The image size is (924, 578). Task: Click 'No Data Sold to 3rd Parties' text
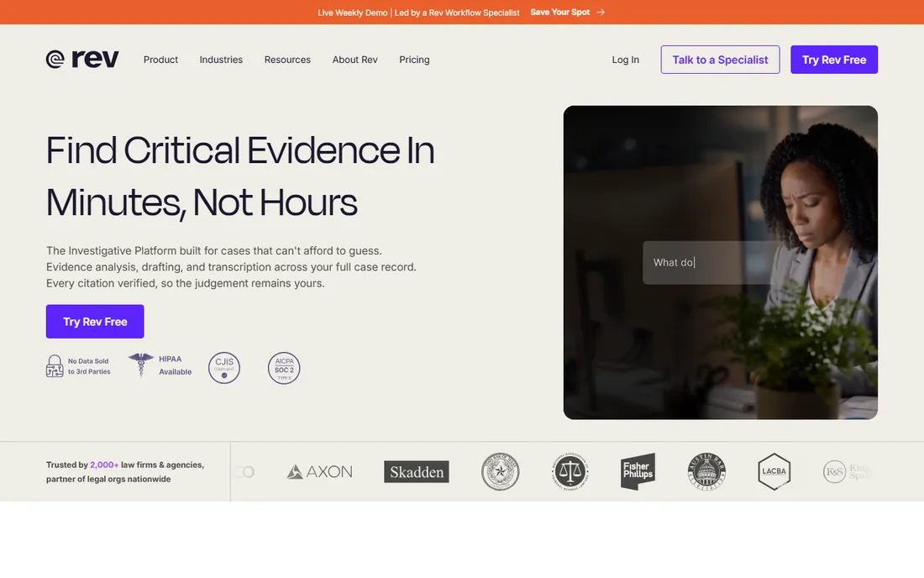tap(89, 366)
